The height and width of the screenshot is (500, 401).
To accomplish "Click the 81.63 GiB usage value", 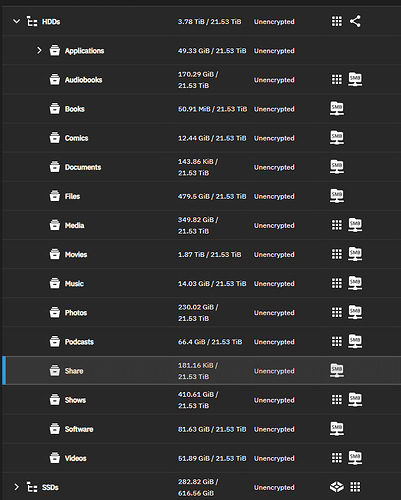I will tap(193, 429).
